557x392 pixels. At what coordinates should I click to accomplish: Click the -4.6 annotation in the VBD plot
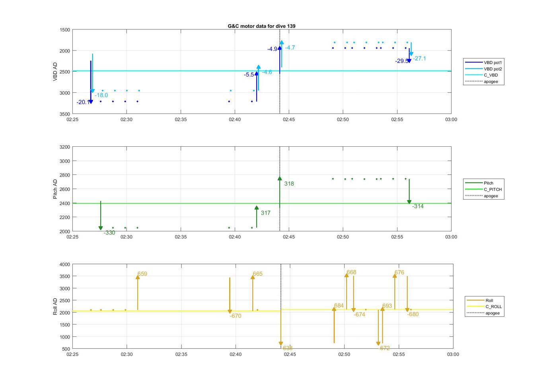[x=267, y=72]
